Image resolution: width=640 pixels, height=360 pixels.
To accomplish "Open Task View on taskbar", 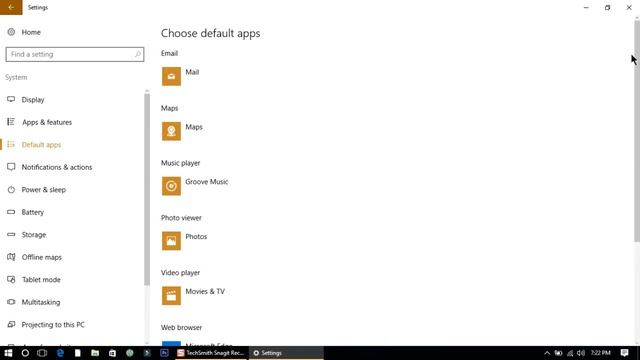I will point(42,353).
